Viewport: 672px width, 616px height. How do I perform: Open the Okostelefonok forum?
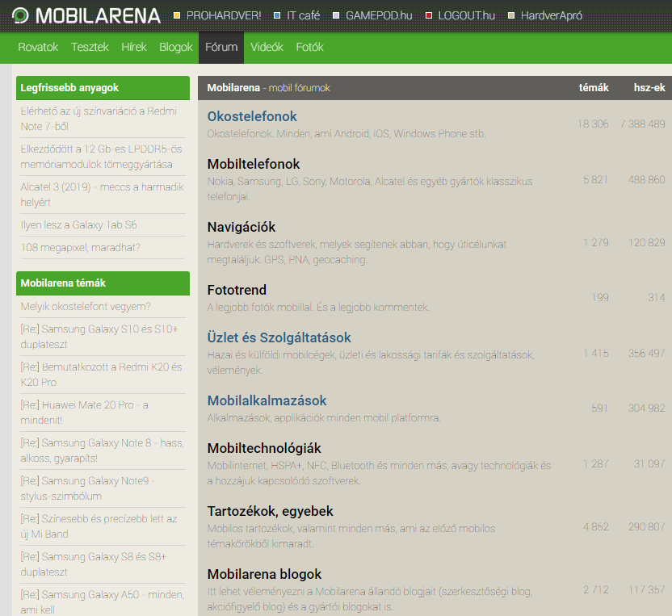point(252,116)
